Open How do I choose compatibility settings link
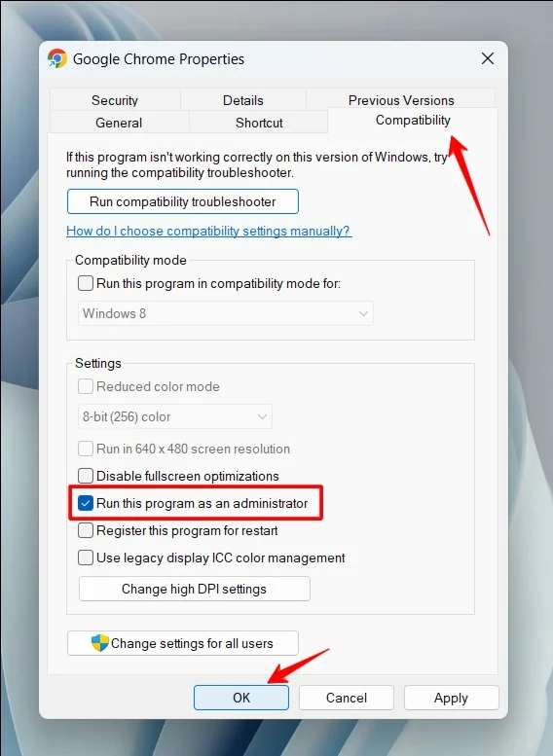 point(209,231)
